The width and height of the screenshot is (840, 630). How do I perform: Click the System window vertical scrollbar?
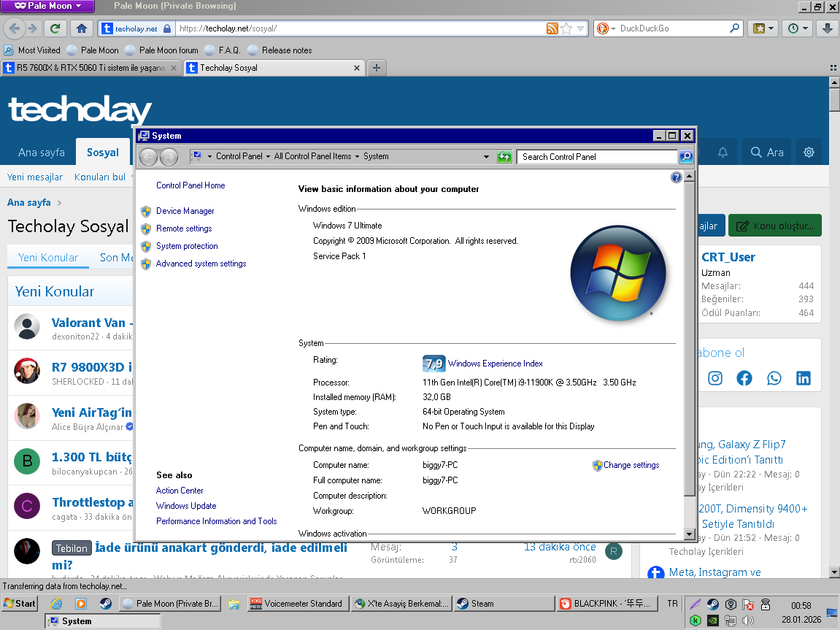coord(689,339)
